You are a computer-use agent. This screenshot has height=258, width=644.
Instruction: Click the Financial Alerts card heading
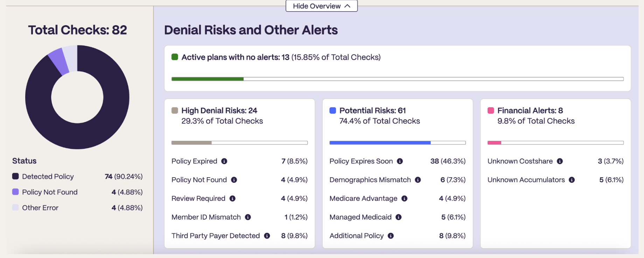(x=530, y=110)
